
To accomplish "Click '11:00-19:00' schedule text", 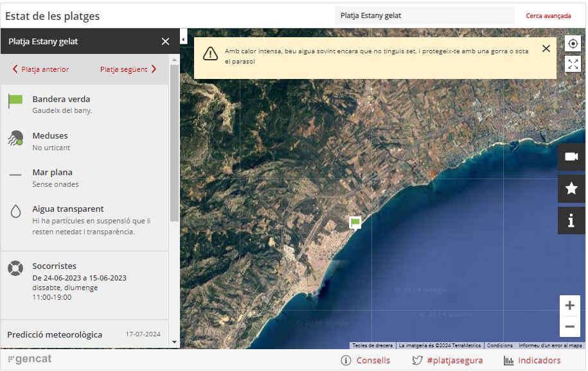I will [x=52, y=297].
